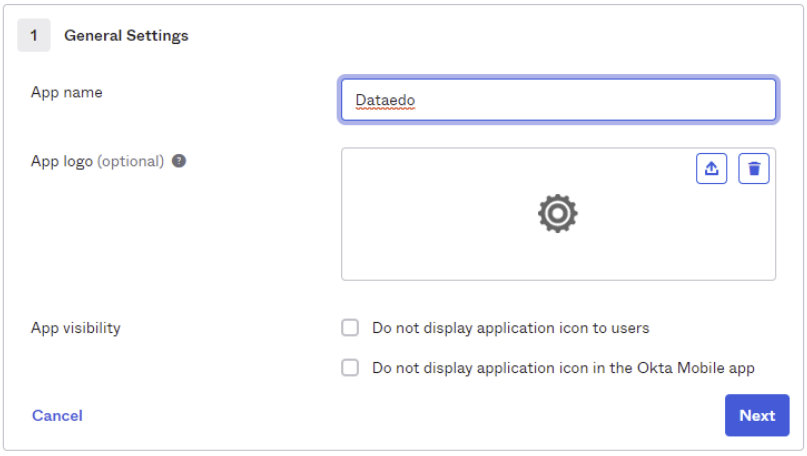Image resolution: width=807 pixels, height=456 pixels.
Task: Click the help icon beside App logo
Action: tap(179, 160)
